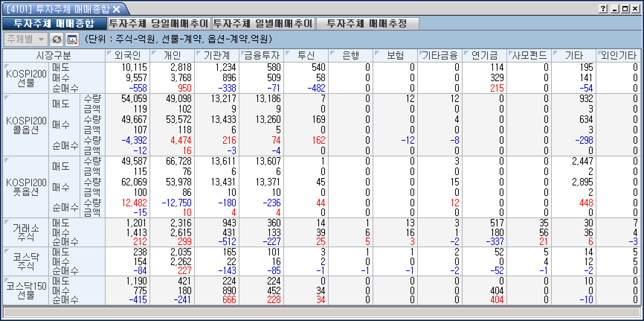
Task: Click the 개인 column header
Action: point(172,55)
